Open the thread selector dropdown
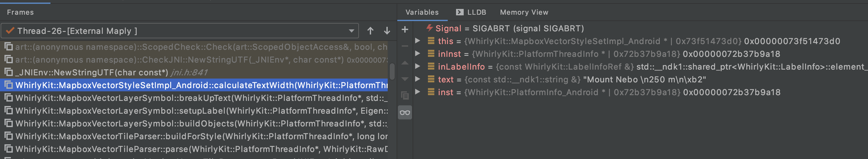 [179, 31]
